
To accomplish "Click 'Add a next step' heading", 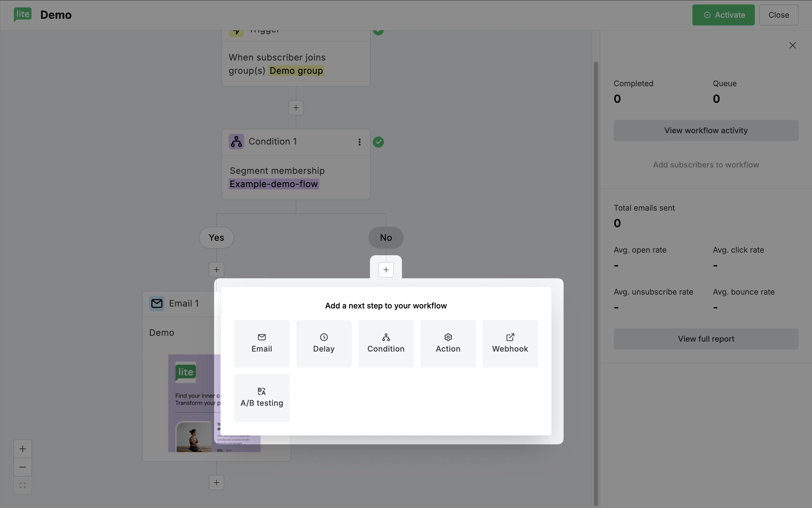I will coord(386,306).
